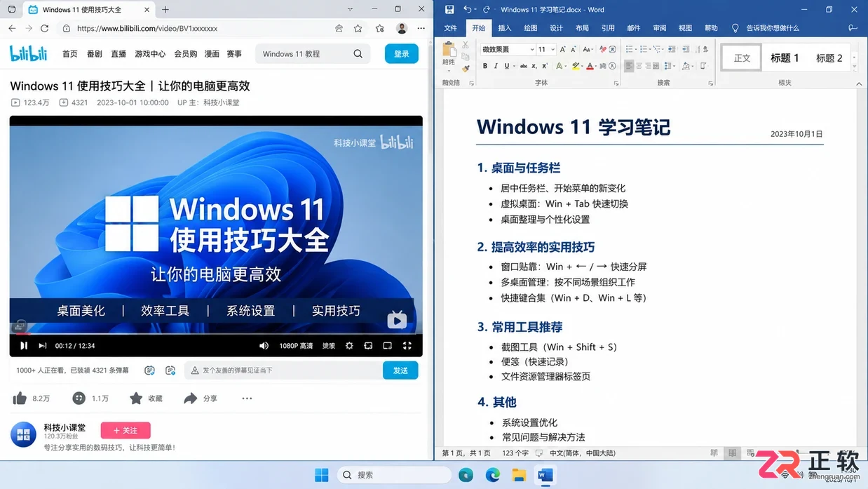Screen dimensions: 868x489
Task: Apply the 标题 2 style
Action: pos(829,58)
